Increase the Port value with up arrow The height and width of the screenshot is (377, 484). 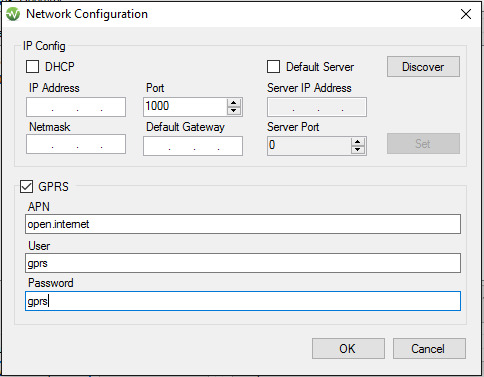234,103
